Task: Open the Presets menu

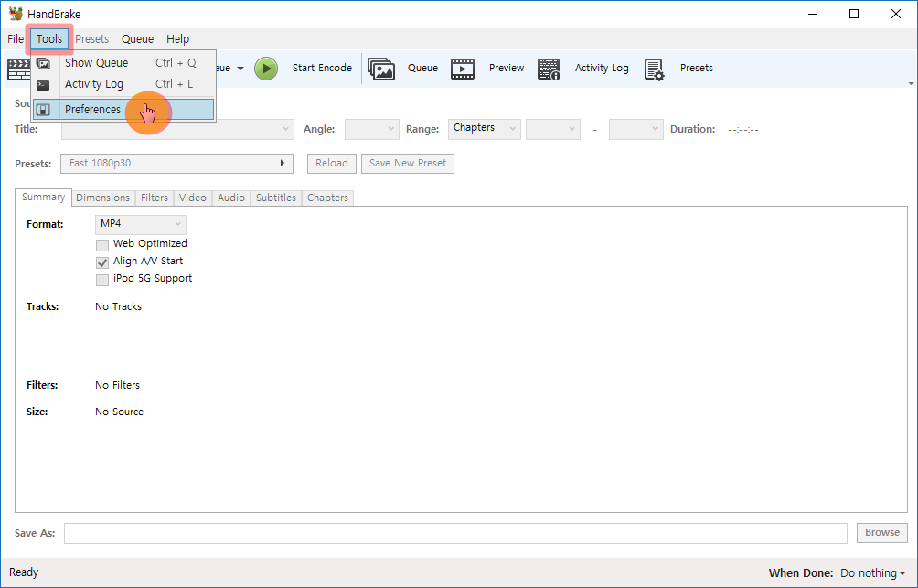Action: (x=92, y=39)
